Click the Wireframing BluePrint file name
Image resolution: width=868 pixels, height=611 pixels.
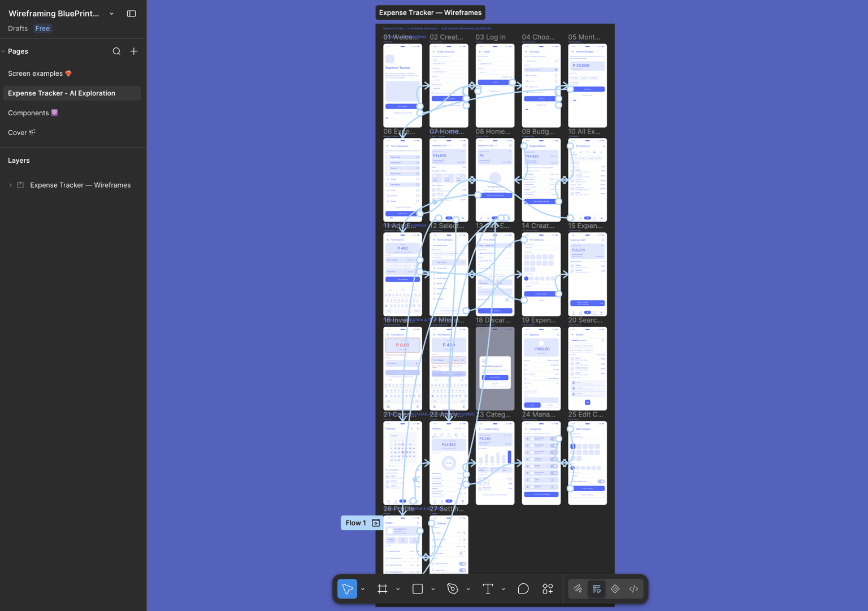(x=54, y=14)
